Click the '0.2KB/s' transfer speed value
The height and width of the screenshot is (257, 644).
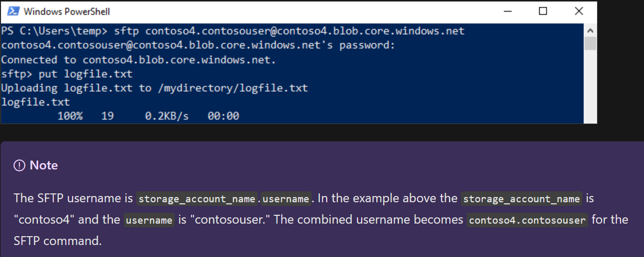coord(166,116)
